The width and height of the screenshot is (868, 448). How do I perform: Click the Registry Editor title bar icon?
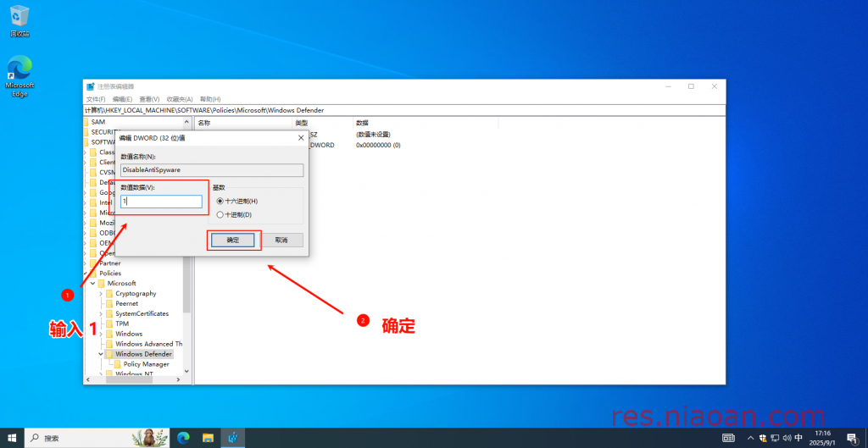point(91,86)
